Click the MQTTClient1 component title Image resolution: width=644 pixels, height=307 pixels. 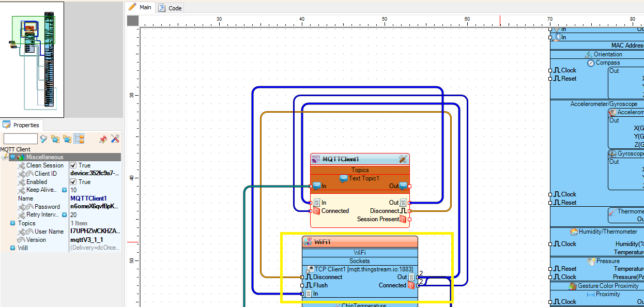tap(341, 159)
